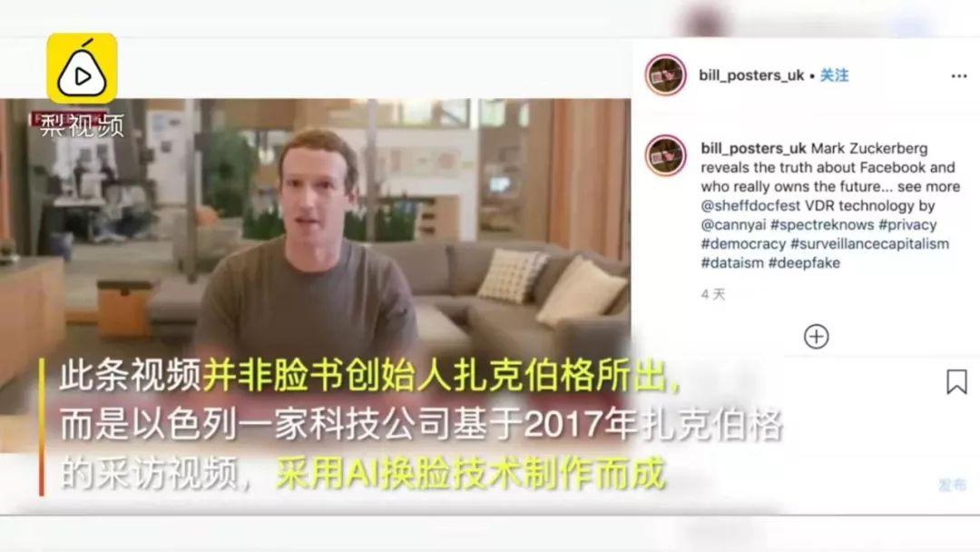This screenshot has width=980, height=552.
Task: Open the #dataism hashtag
Action: tap(732, 262)
